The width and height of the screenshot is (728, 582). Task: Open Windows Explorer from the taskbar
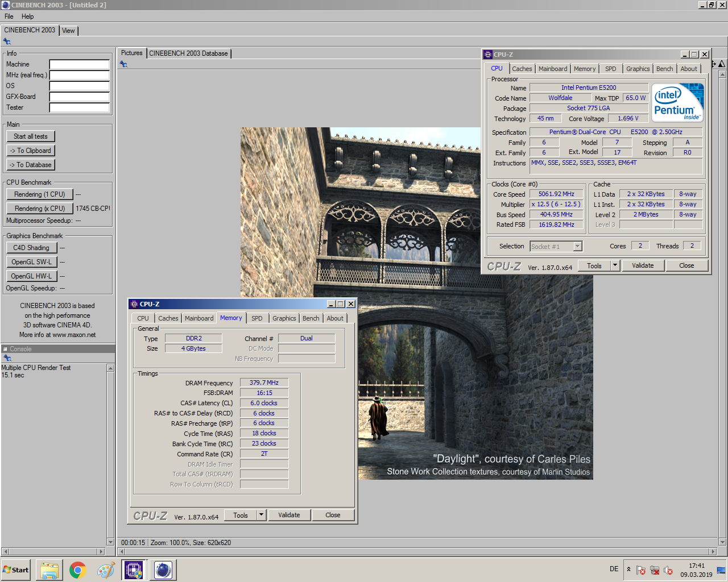tap(49, 569)
